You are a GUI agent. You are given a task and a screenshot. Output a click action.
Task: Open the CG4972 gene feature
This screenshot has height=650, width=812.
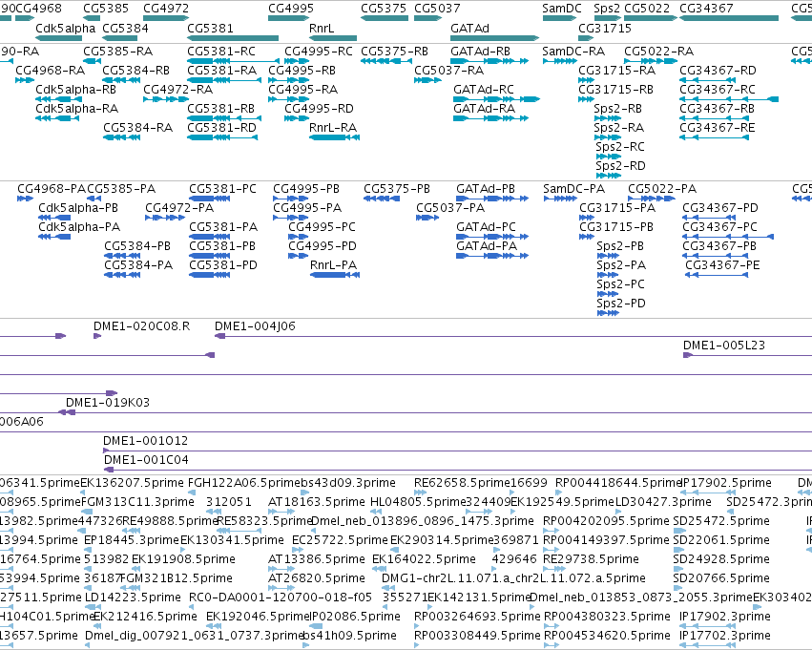[x=166, y=18]
